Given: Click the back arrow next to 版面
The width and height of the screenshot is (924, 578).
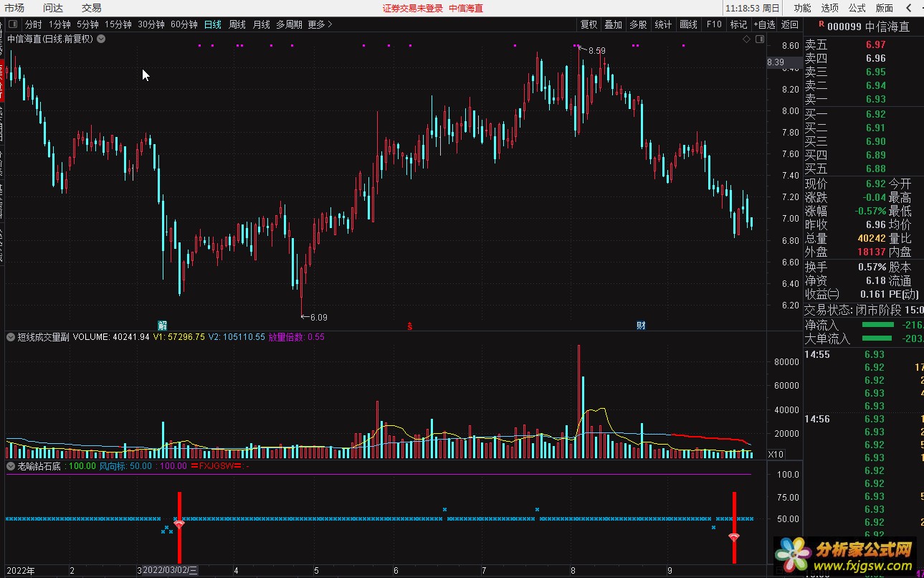Looking at the screenshot, I should click(x=910, y=8).
